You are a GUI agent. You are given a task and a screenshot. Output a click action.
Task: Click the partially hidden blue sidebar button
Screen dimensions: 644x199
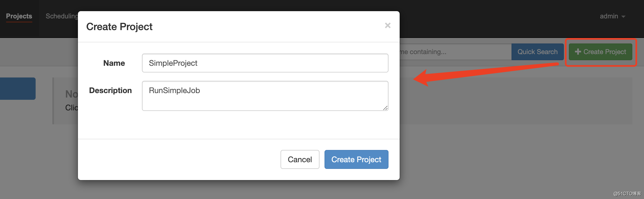point(18,89)
